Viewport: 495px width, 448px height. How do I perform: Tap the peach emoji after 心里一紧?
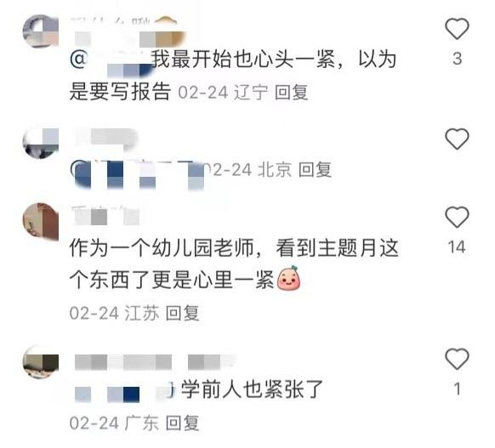[x=288, y=278]
